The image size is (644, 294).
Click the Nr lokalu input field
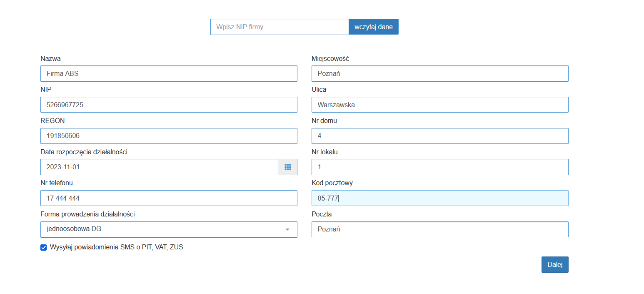tap(439, 167)
